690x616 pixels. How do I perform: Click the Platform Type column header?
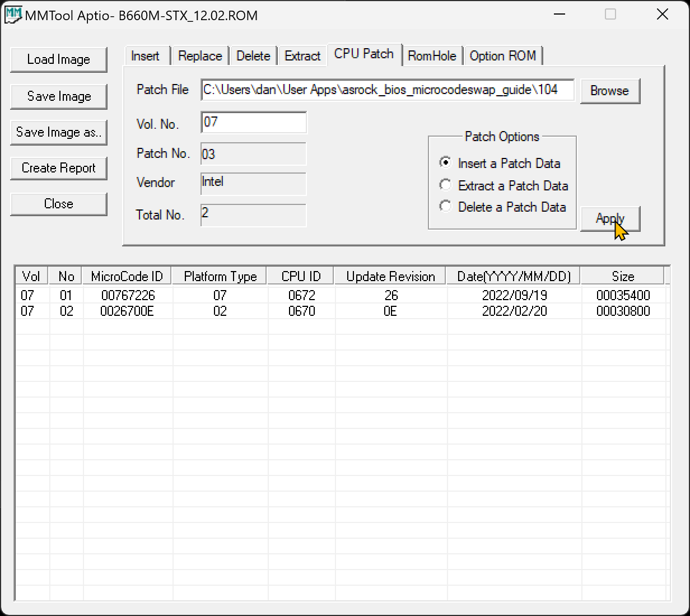pyautogui.click(x=220, y=276)
